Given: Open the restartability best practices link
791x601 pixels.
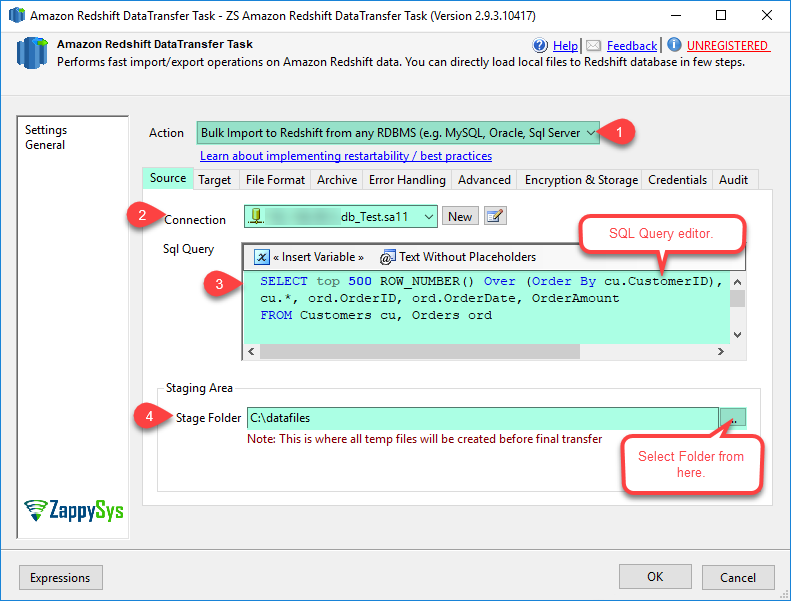Looking at the screenshot, I should click(346, 156).
